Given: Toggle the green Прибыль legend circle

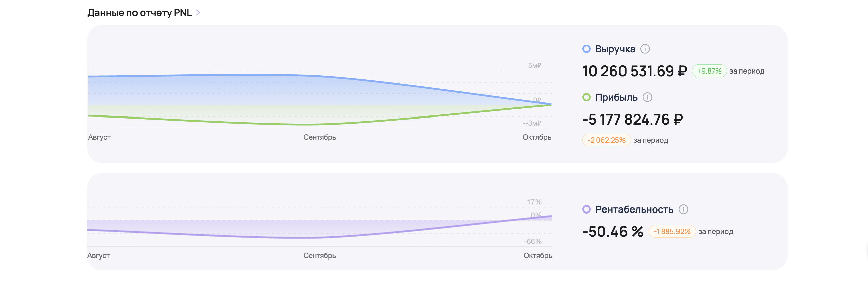Looking at the screenshot, I should (586, 97).
